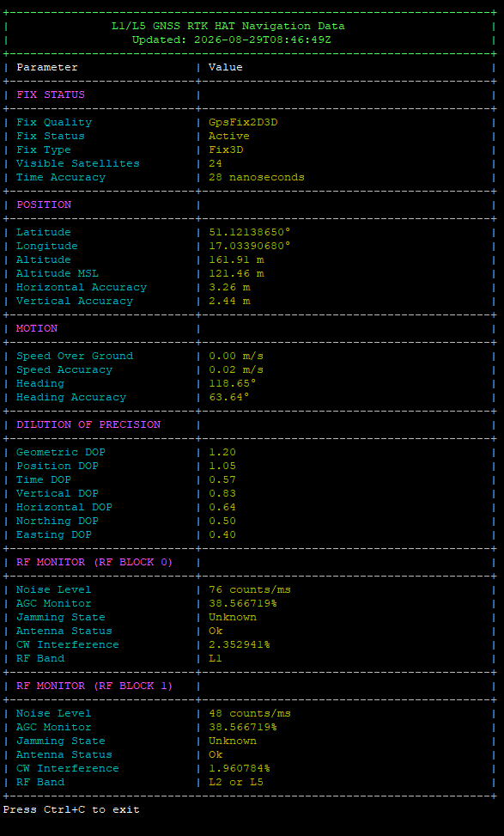Click the 'Fix Quality' parameter label

point(54,122)
